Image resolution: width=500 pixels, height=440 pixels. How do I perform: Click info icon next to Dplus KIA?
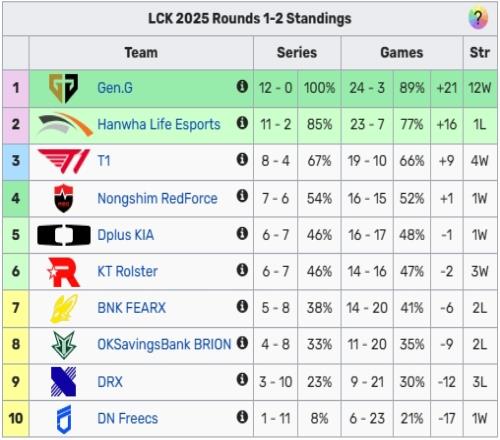242,233
